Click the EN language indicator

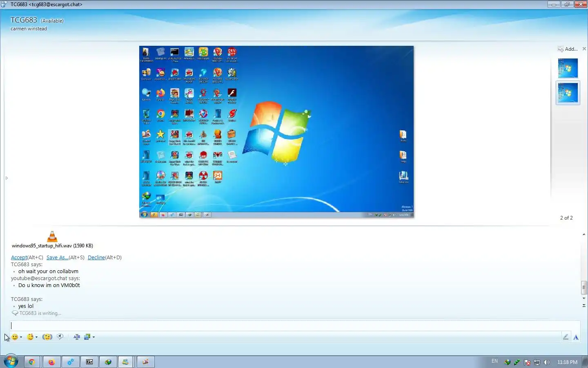click(x=494, y=361)
